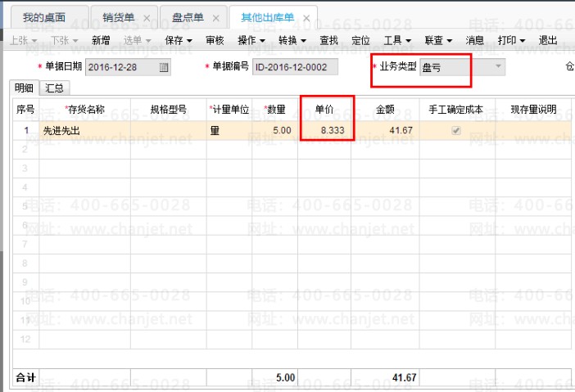Close the 其他出库单 tab
Image resolution: width=575 pixels, height=392 pixels.
pyautogui.click(x=306, y=17)
